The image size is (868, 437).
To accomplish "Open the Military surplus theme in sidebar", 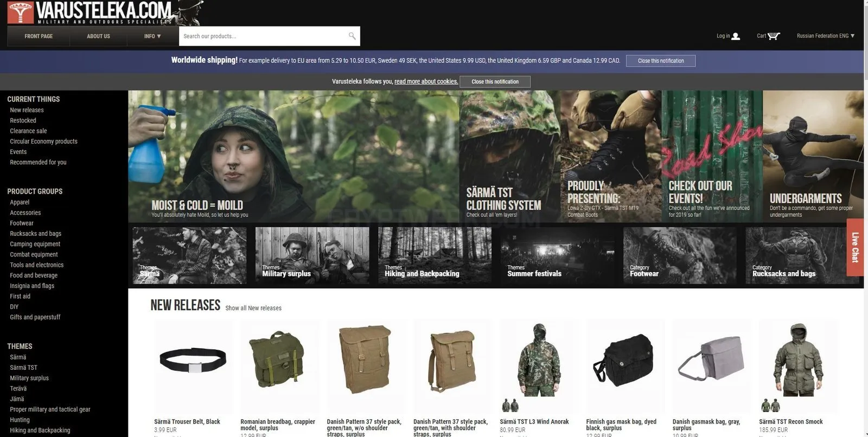I will click(29, 378).
